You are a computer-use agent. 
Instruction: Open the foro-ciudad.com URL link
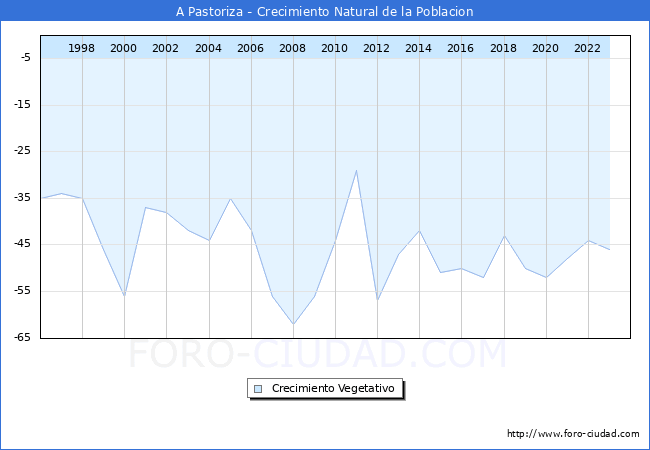[573, 434]
